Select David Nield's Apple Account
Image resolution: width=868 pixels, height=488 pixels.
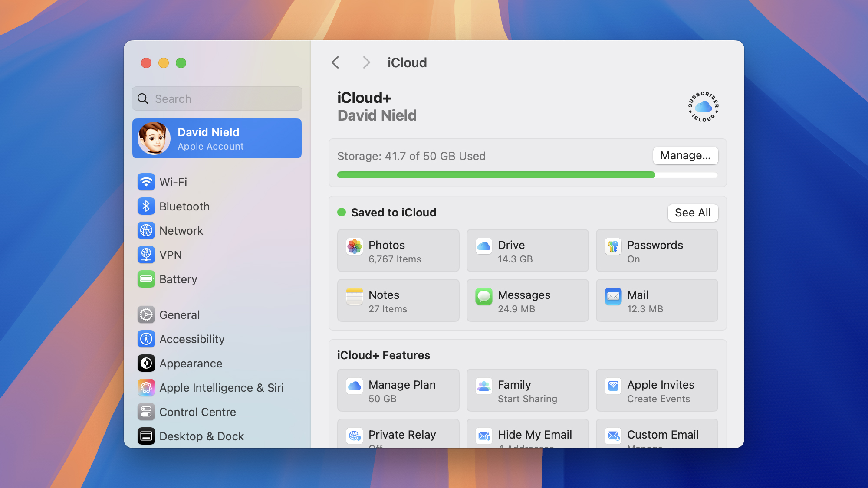[217, 138]
